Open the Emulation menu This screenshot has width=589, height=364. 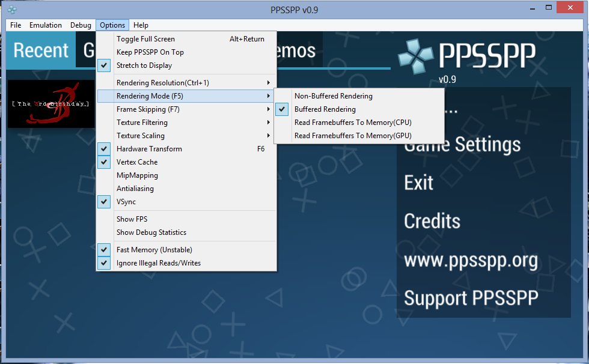point(46,25)
